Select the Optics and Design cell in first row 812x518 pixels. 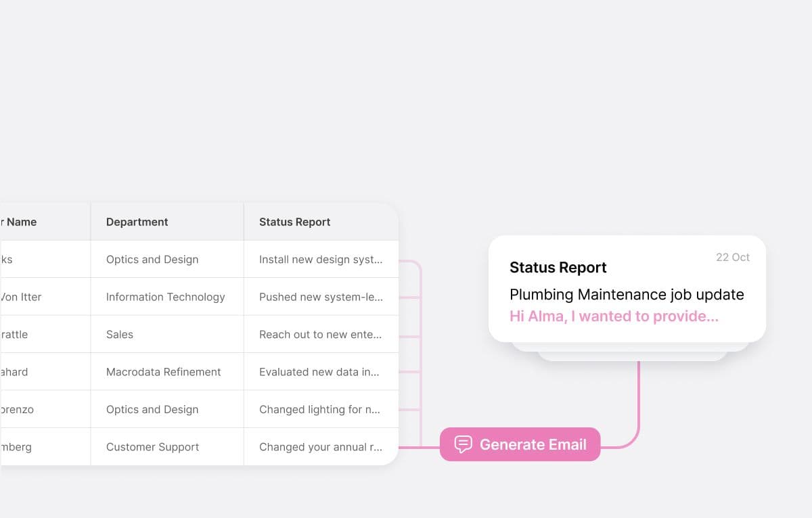click(x=152, y=260)
